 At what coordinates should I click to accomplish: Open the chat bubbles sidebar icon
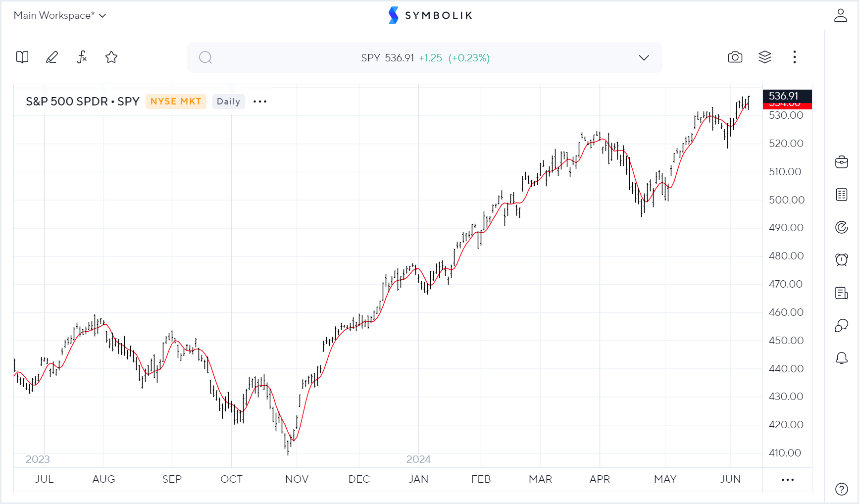pos(842,326)
